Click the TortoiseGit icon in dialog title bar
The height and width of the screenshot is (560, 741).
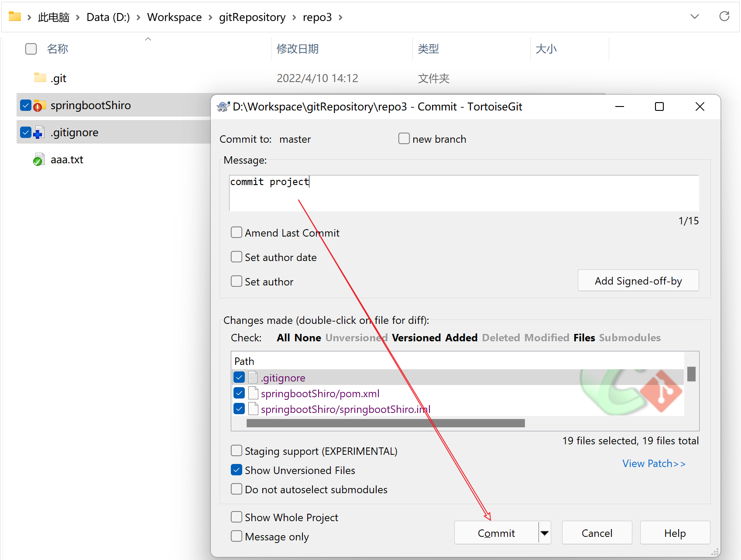223,107
